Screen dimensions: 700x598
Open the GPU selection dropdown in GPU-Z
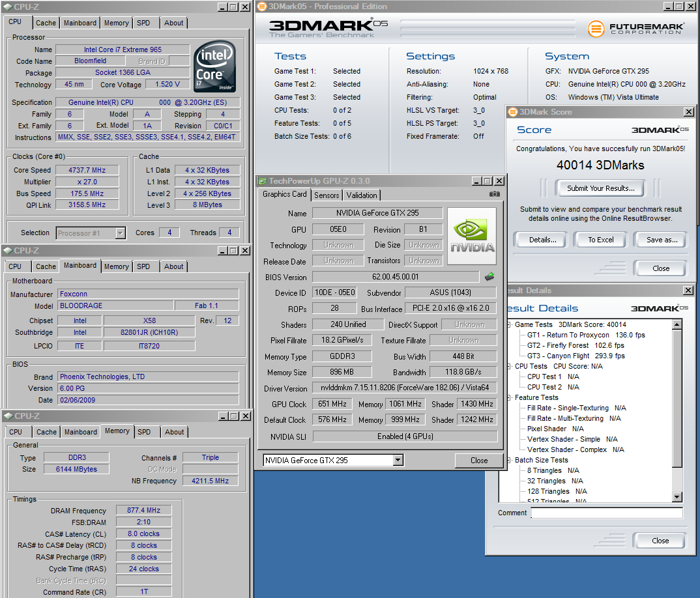click(x=398, y=460)
